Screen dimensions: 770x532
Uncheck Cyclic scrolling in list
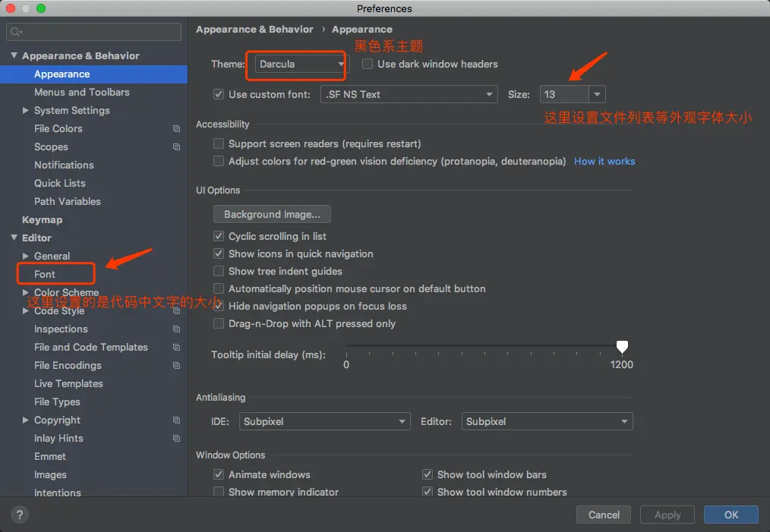pos(219,236)
